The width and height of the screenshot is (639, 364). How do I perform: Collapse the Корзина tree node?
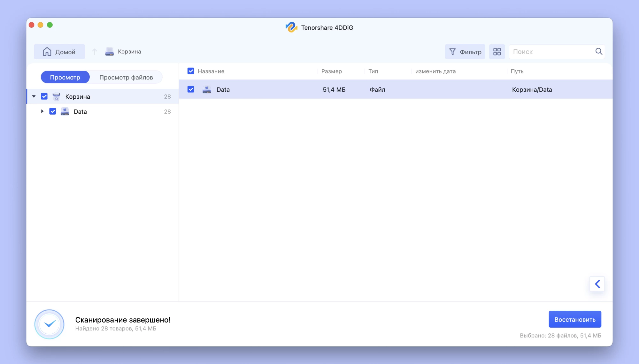34,96
